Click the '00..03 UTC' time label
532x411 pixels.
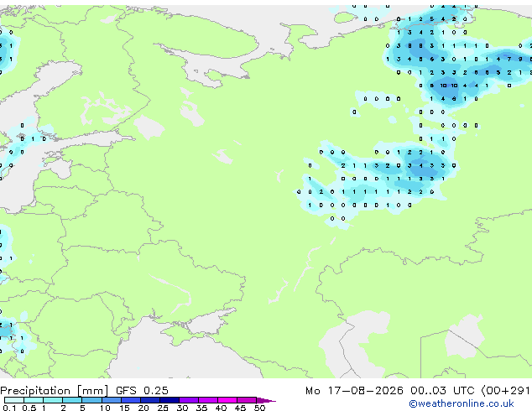[x=442, y=391]
